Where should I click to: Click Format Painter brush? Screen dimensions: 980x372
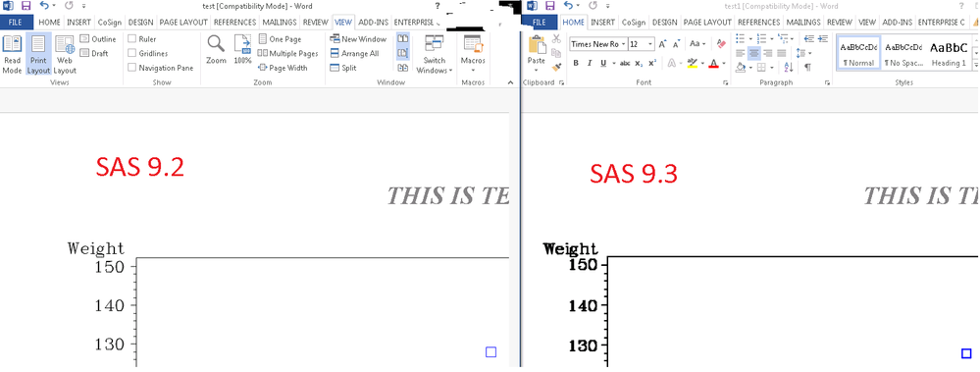556,67
